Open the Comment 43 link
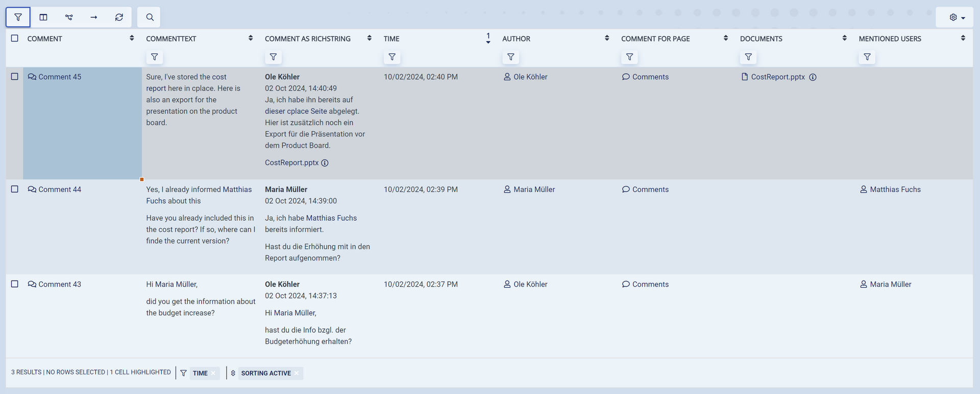This screenshot has height=394, width=980. [x=59, y=284]
